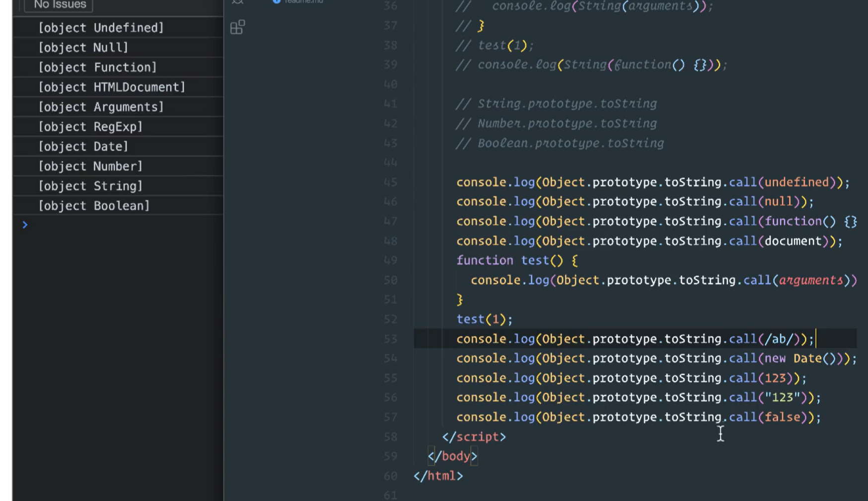Click the call(function() {} code line
The height and width of the screenshot is (501, 868).
click(x=656, y=222)
